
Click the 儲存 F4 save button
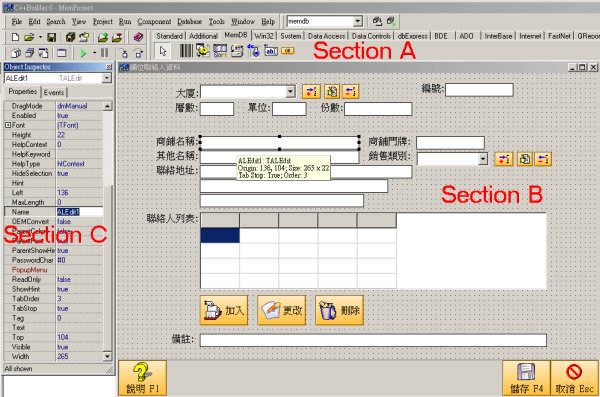(526, 378)
